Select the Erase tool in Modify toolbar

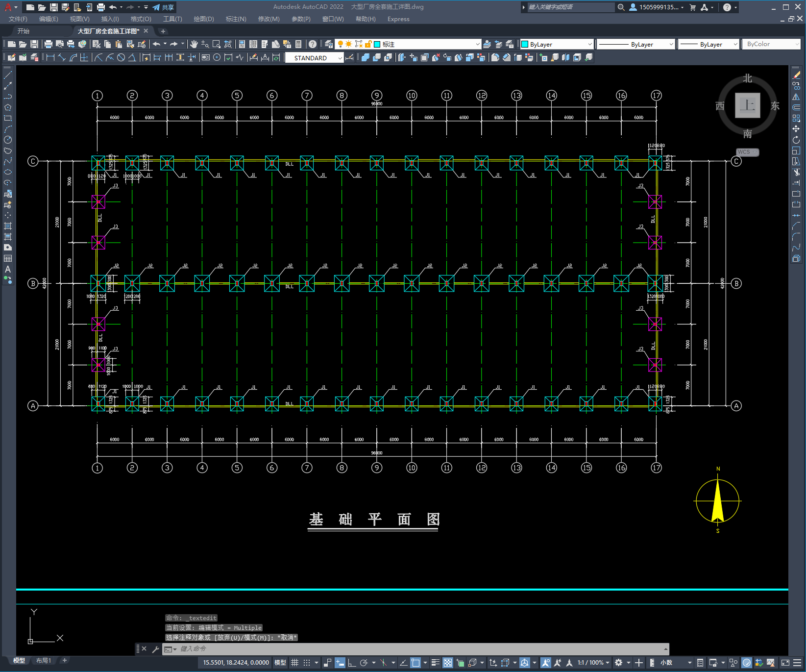point(796,75)
